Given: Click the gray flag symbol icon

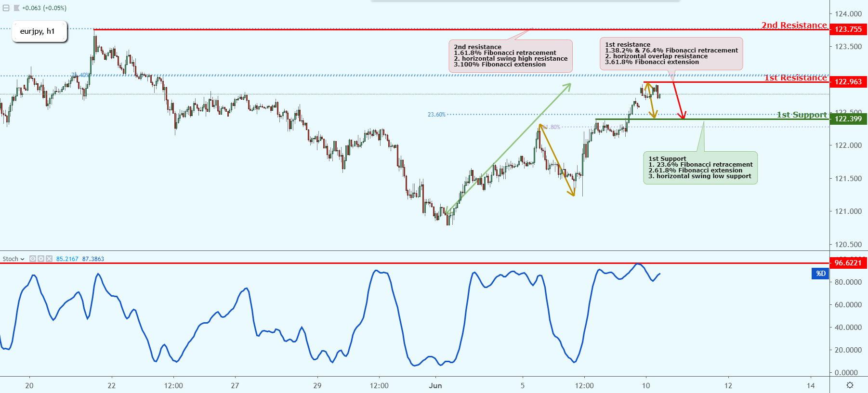Looking at the screenshot, I should pos(16,8).
